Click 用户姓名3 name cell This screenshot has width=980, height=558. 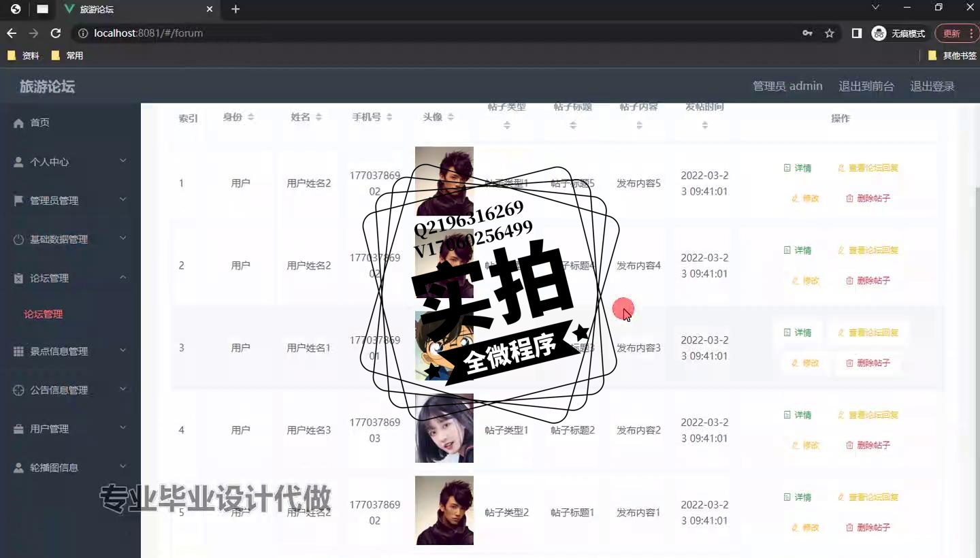click(309, 430)
